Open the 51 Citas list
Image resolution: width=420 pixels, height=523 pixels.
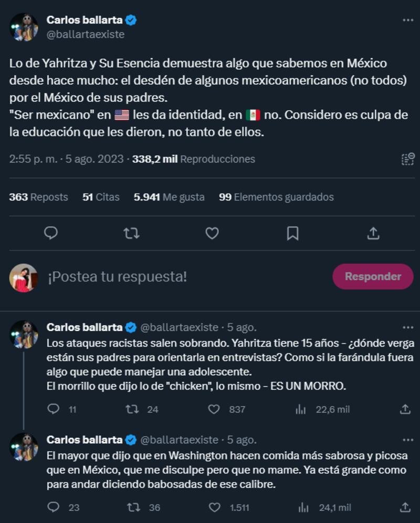(101, 197)
